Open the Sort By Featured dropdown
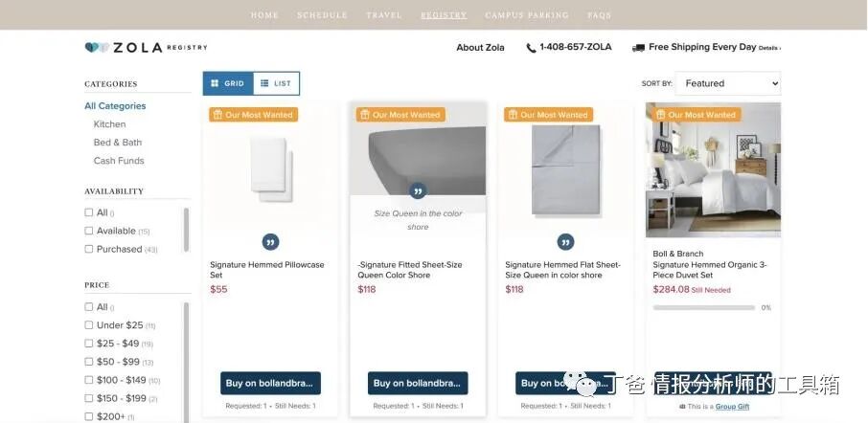Screen dimensions: 868x423 coord(728,83)
